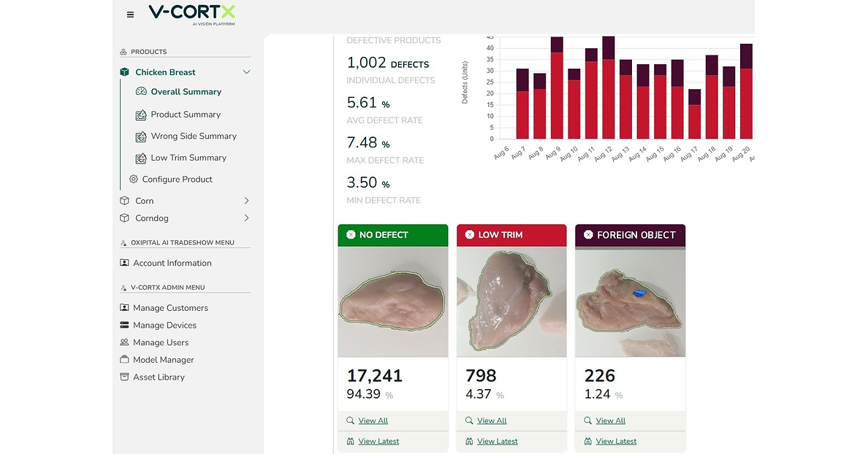Open Wrong Side Summary page
Viewport: 868px width, 454px height.
[x=194, y=136]
